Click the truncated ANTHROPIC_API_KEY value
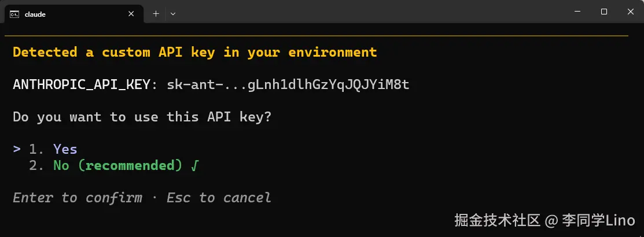This screenshot has width=644, height=237. (x=288, y=84)
